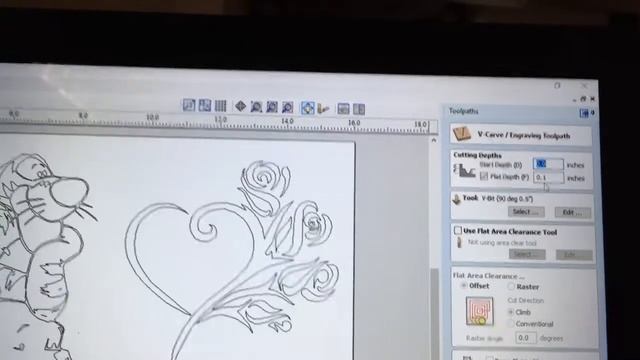The image size is (640, 360).
Task: Click the highlighted blue snapping icon
Action: tap(307, 108)
